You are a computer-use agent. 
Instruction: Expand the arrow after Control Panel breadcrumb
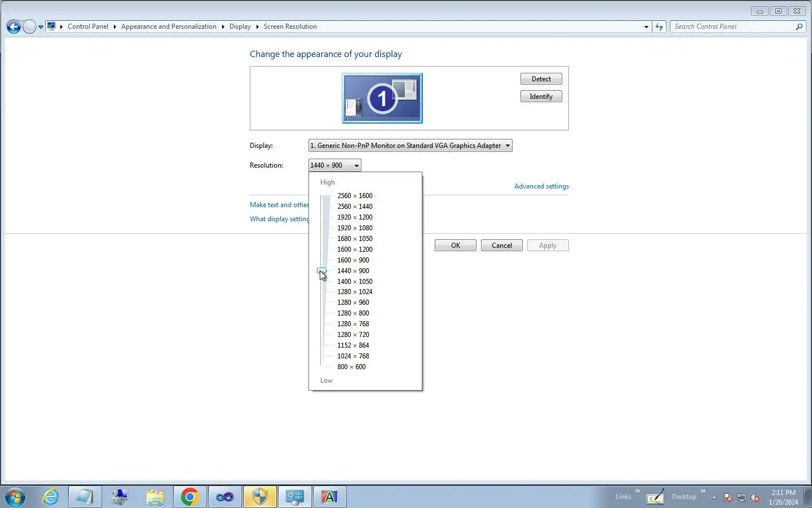pos(114,27)
